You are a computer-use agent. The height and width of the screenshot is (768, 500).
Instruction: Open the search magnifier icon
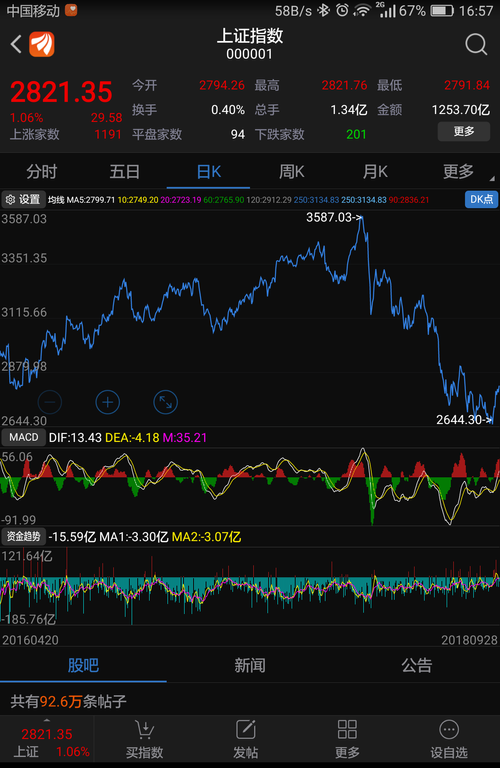pos(476,45)
